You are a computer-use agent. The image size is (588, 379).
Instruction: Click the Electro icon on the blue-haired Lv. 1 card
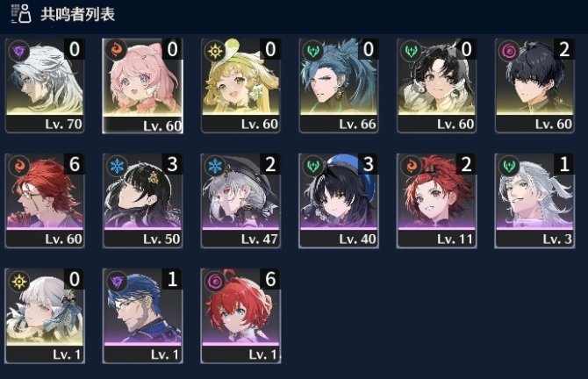[117, 281]
